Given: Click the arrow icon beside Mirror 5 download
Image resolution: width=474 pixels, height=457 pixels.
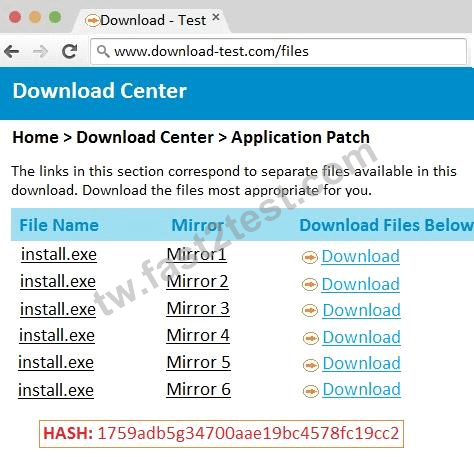Looking at the screenshot, I should (x=310, y=365).
